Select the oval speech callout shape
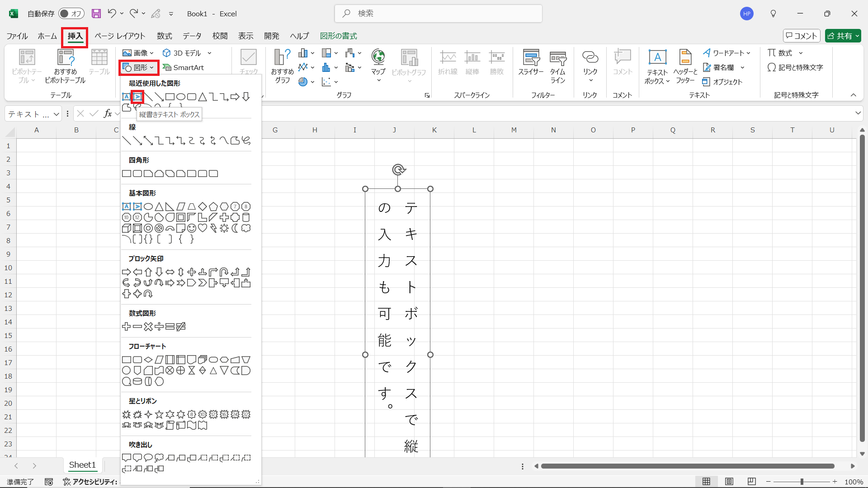Viewport: 868px width, 488px height. click(x=148, y=458)
